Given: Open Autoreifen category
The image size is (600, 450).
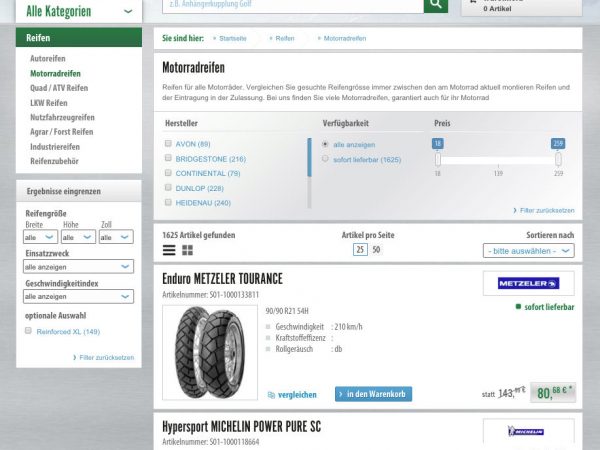Looking at the screenshot, I should [x=48, y=59].
